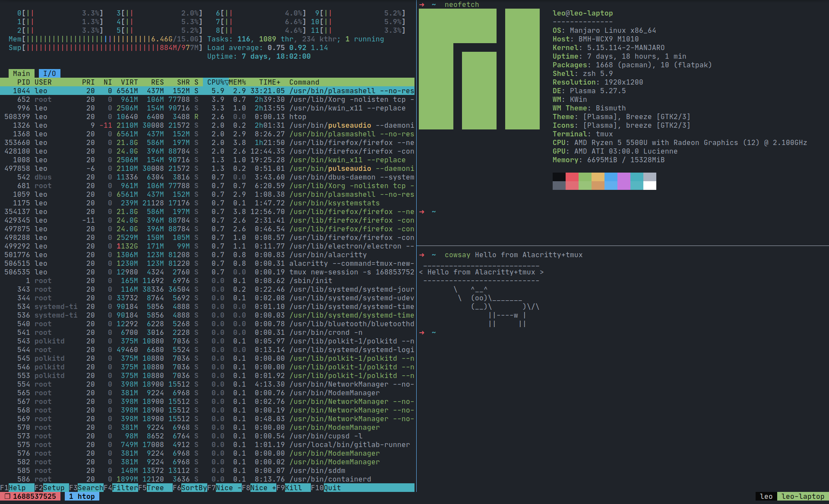Select the tmux new-session row PID 506535
Image resolution: width=829 pixels, height=504 pixels.
tap(207, 272)
